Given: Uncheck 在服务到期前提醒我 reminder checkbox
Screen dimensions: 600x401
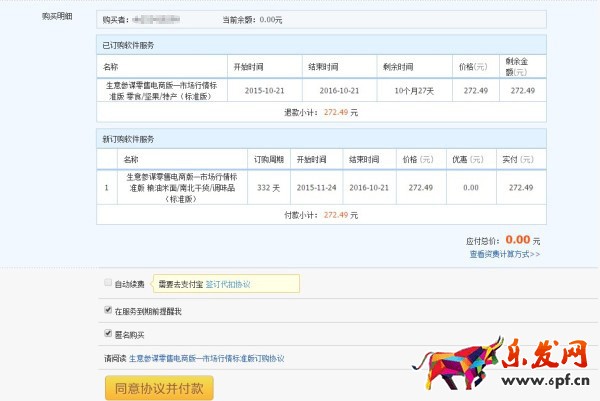Looking at the screenshot, I should click(x=108, y=311).
